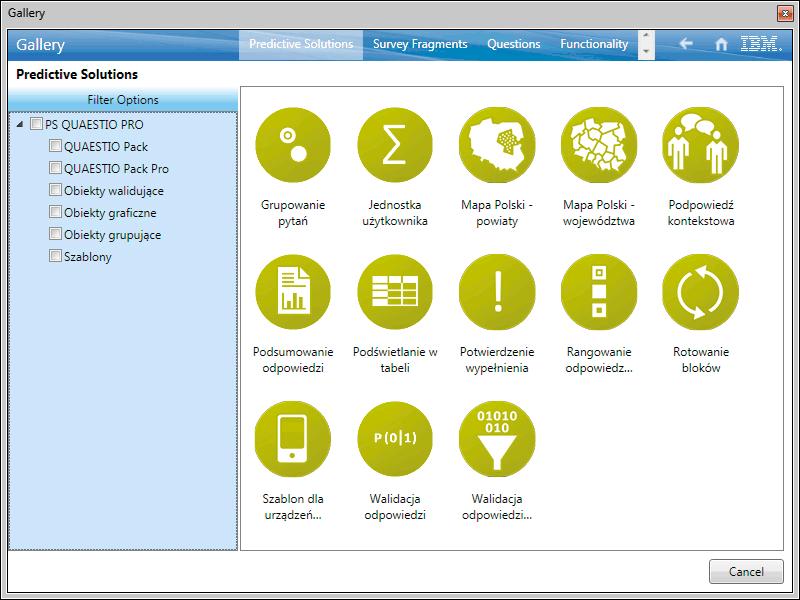This screenshot has height=600, width=800.
Task: Pick the Potwierdzenie wypełnienia exclamation icon
Action: [x=497, y=292]
